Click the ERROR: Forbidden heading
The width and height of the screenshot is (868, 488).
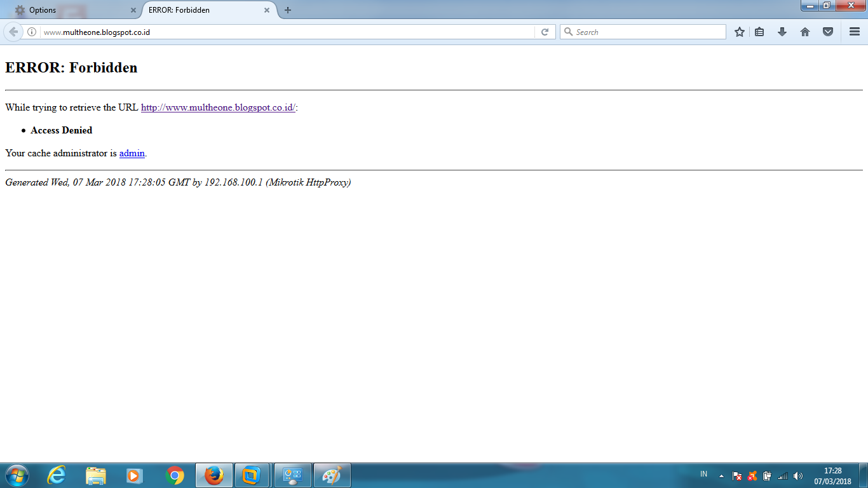[x=71, y=67]
